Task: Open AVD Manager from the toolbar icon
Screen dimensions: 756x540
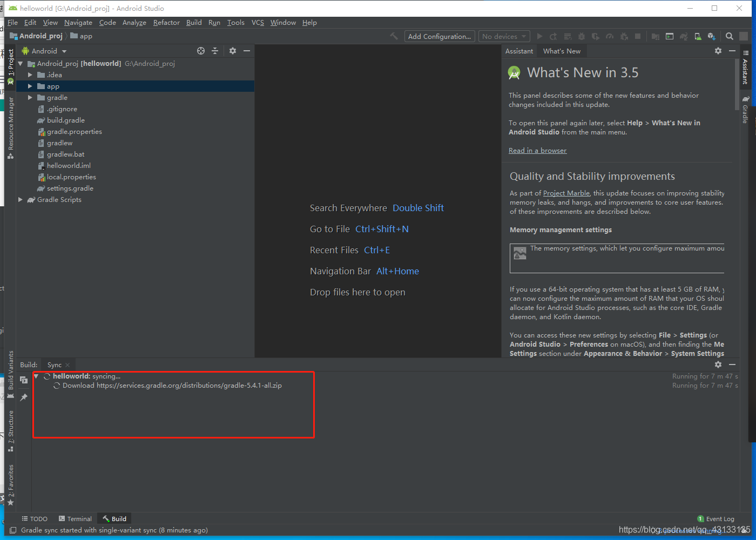Action: click(698, 36)
